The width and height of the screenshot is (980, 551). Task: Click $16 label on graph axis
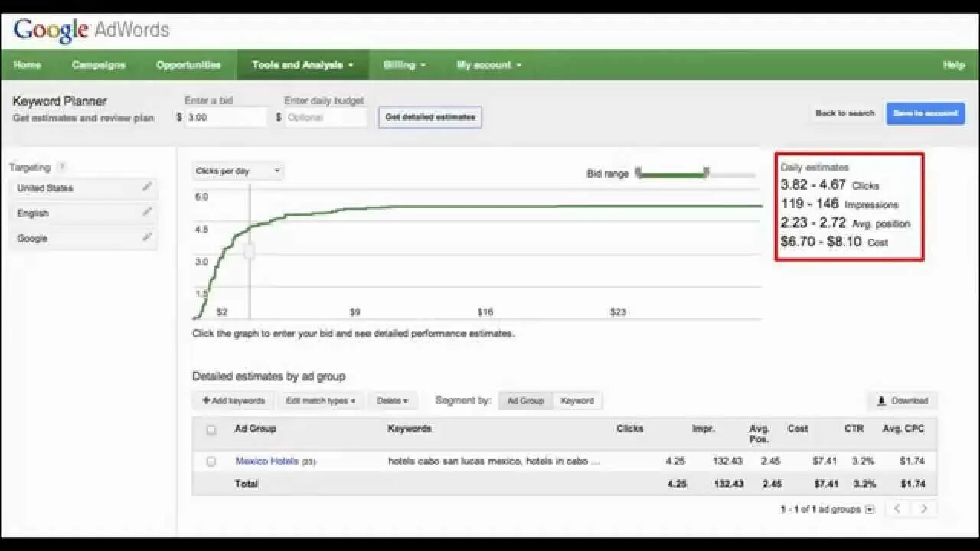(x=485, y=311)
